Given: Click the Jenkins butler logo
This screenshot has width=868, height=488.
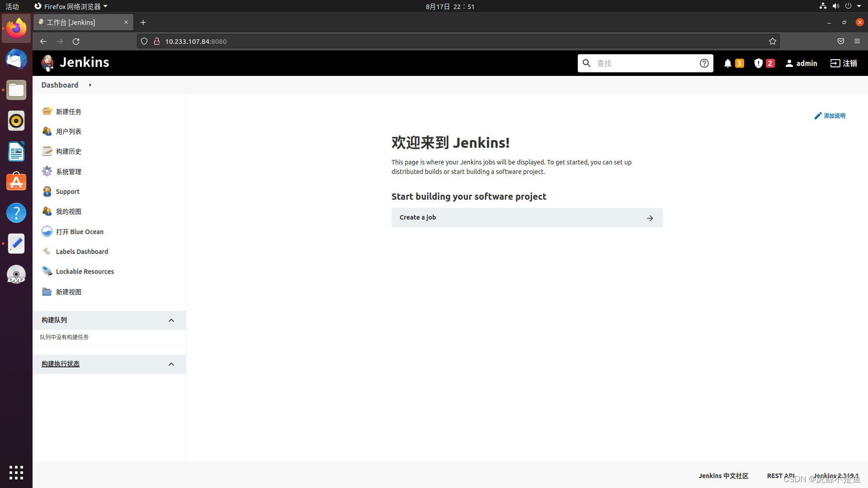Looking at the screenshot, I should 47,63.
